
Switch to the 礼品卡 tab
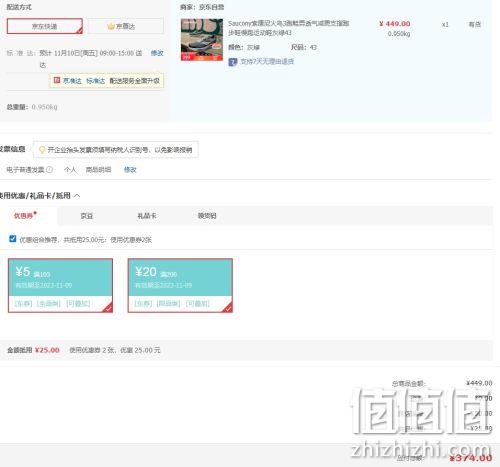(x=147, y=216)
